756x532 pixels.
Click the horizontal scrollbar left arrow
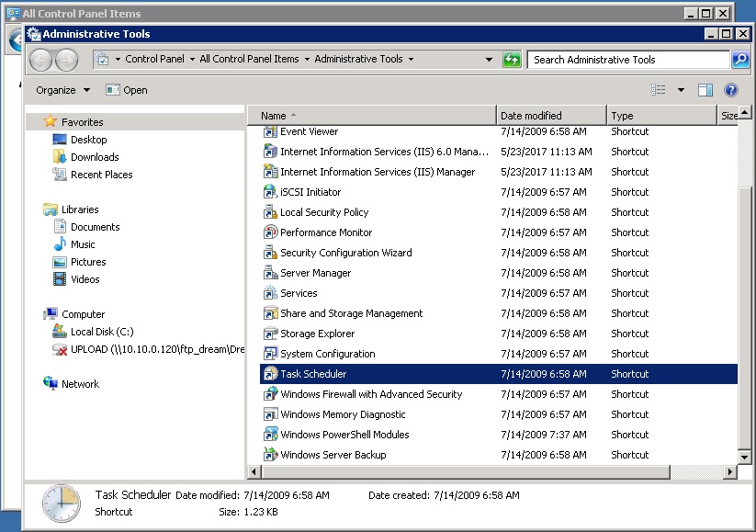click(x=254, y=471)
